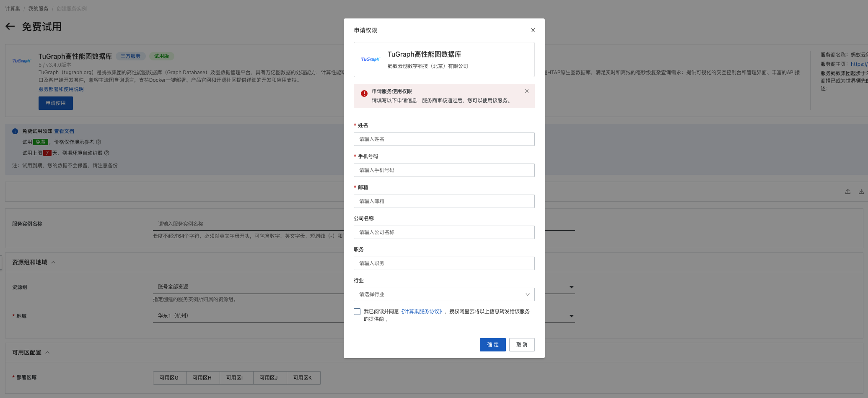The image size is (868, 398).
Task: Focus the 公司名称 input field
Action: pyautogui.click(x=444, y=232)
